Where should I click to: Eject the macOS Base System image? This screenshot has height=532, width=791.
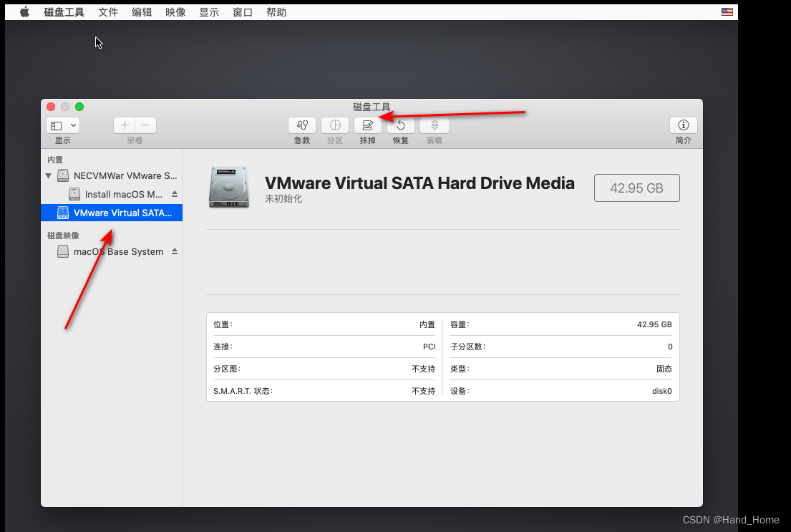click(175, 251)
